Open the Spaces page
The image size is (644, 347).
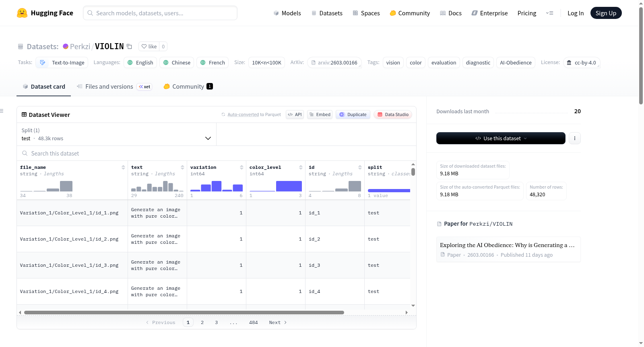(366, 13)
